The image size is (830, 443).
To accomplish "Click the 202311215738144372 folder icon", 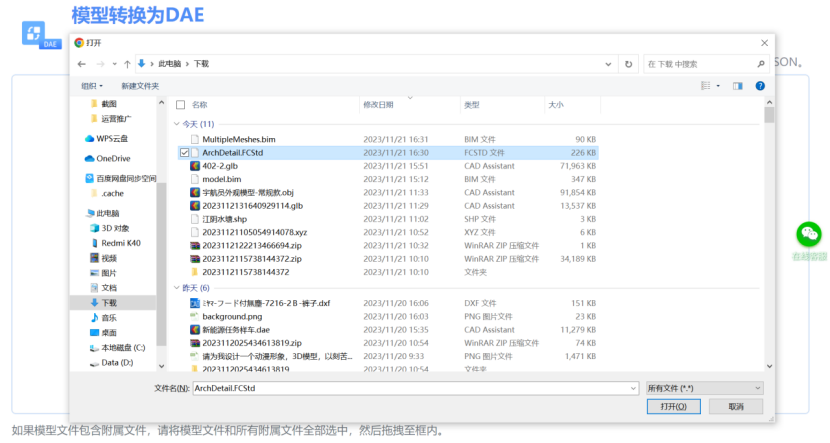I will coord(195,272).
